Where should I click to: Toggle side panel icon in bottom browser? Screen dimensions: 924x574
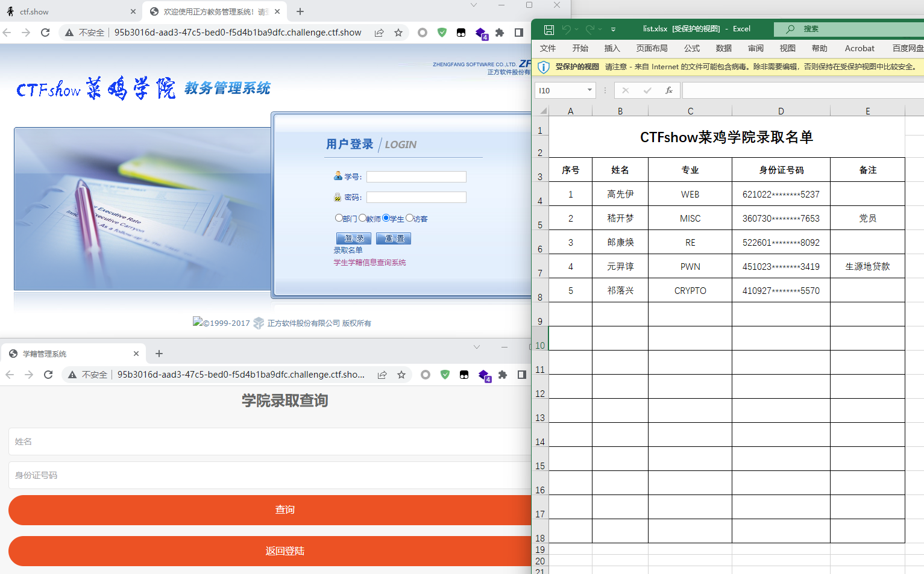pyautogui.click(x=522, y=375)
